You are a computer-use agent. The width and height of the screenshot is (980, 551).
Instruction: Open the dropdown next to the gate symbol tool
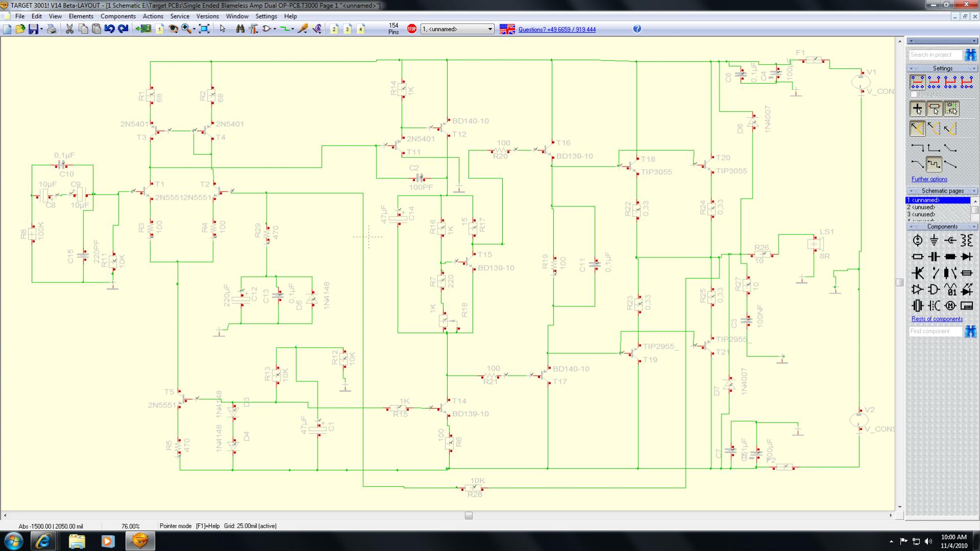point(275,29)
